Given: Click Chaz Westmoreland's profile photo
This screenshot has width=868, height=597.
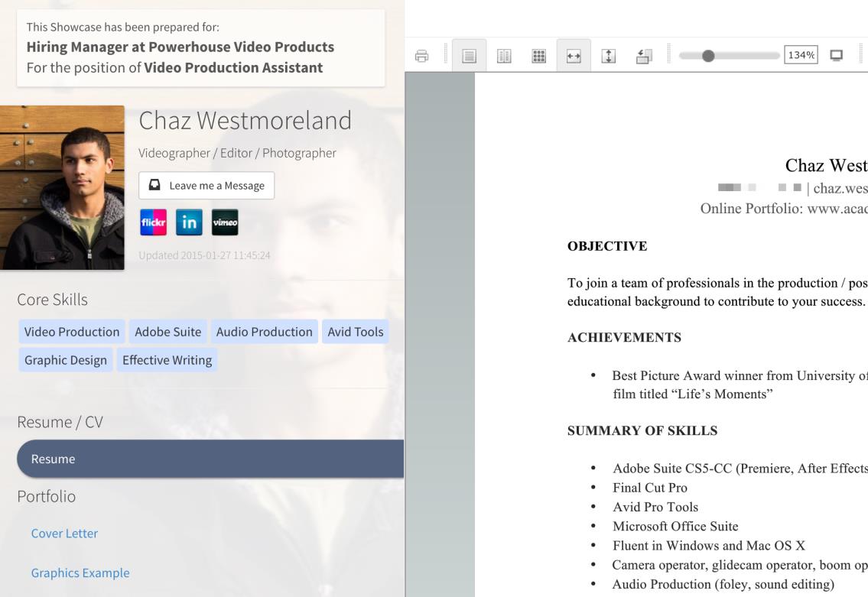Looking at the screenshot, I should pos(61,187).
